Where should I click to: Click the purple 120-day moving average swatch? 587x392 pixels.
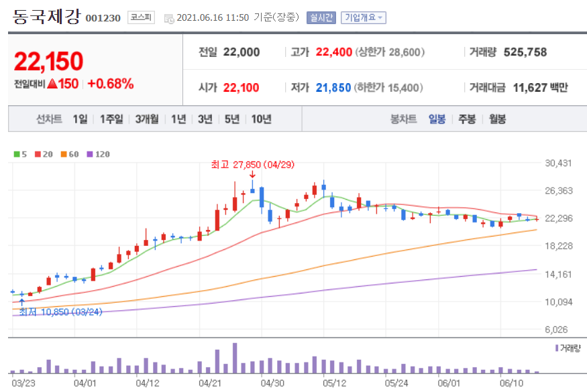click(x=89, y=154)
